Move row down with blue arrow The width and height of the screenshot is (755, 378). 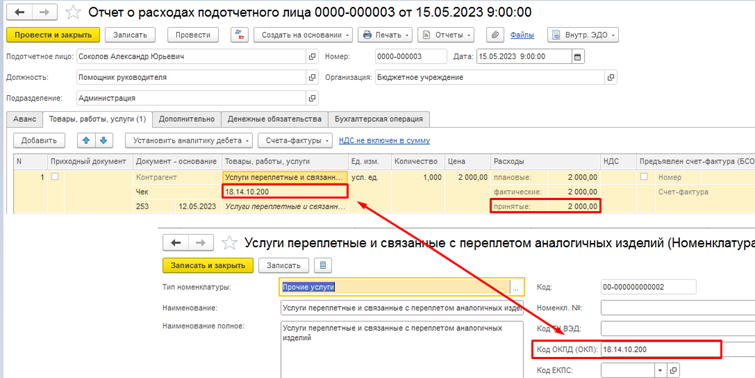[103, 141]
